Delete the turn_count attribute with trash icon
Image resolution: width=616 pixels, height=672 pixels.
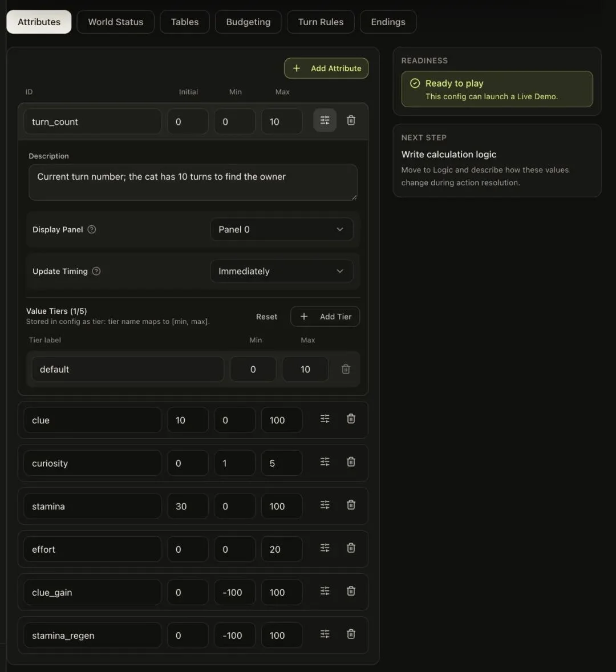pos(351,120)
